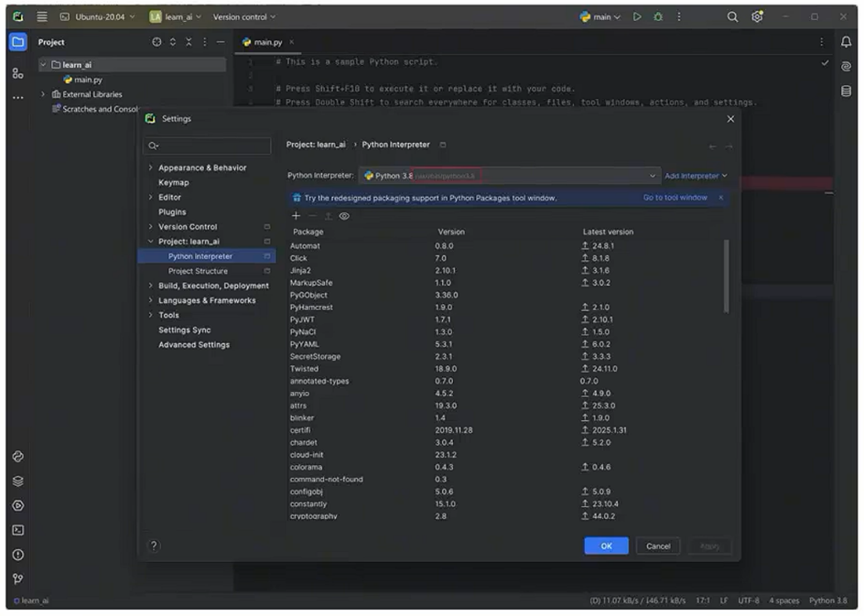Open the Terminal tool window icon
Screen dimensions: 864x616
coord(18,530)
